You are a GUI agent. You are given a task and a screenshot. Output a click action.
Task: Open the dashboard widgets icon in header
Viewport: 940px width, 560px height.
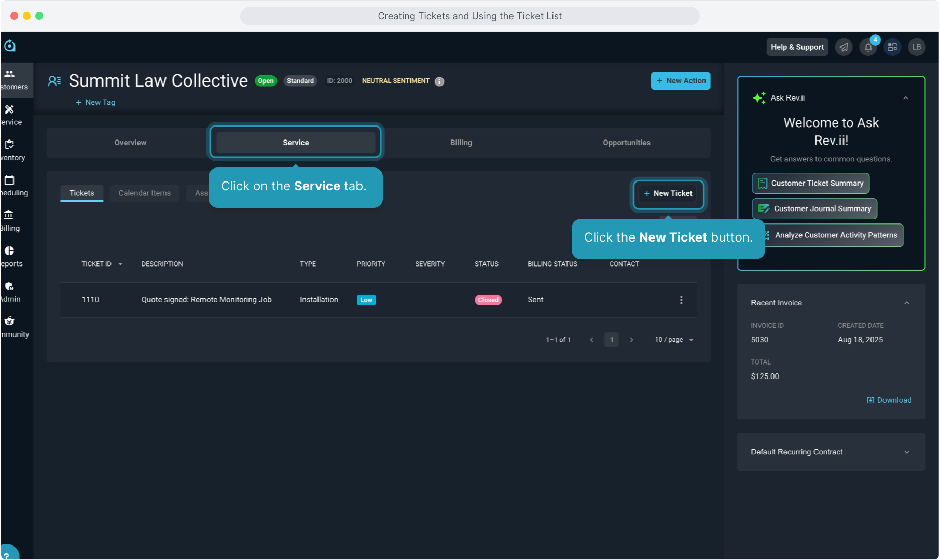pos(892,47)
